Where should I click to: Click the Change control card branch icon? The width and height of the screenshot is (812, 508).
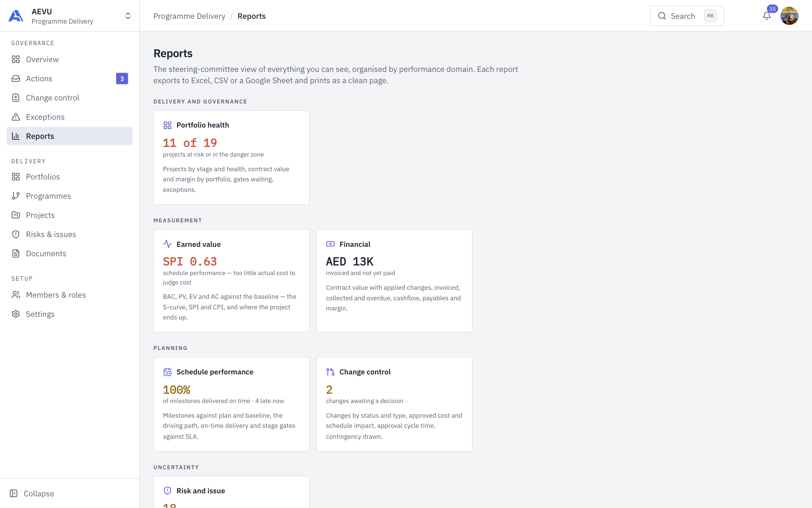(x=330, y=372)
